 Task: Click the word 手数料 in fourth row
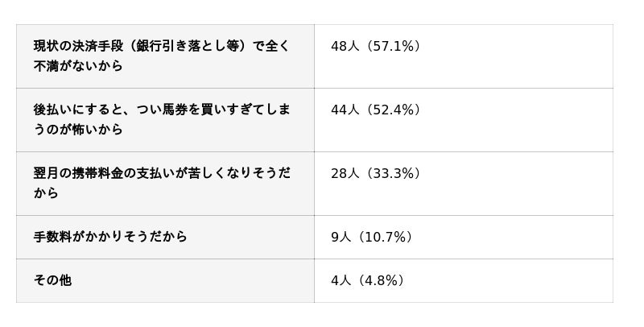[52, 237]
